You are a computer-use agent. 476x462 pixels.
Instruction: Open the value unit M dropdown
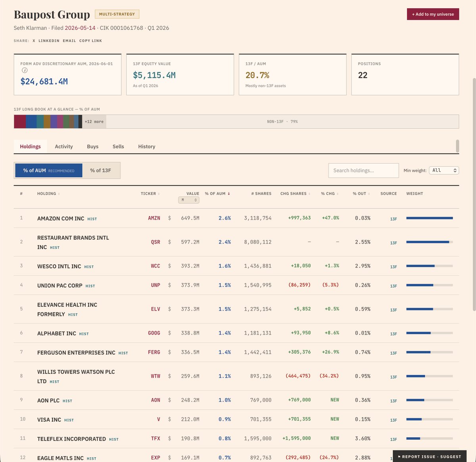pos(189,200)
